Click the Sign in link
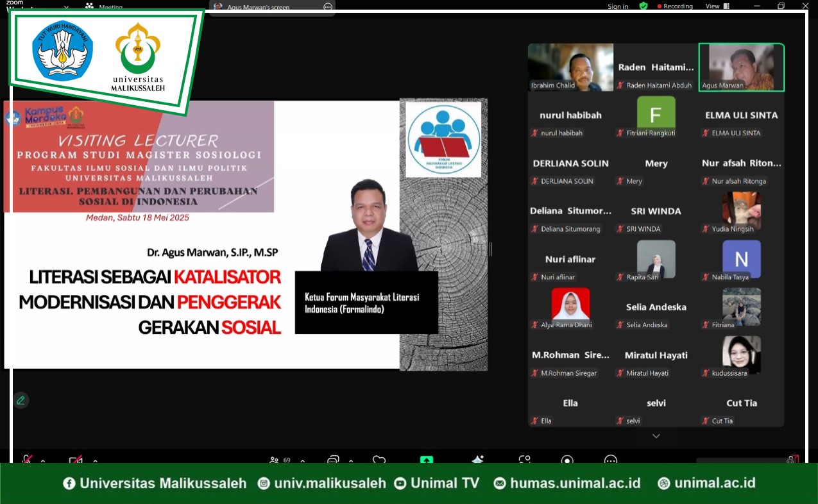This screenshot has height=504, width=818. (618, 6)
